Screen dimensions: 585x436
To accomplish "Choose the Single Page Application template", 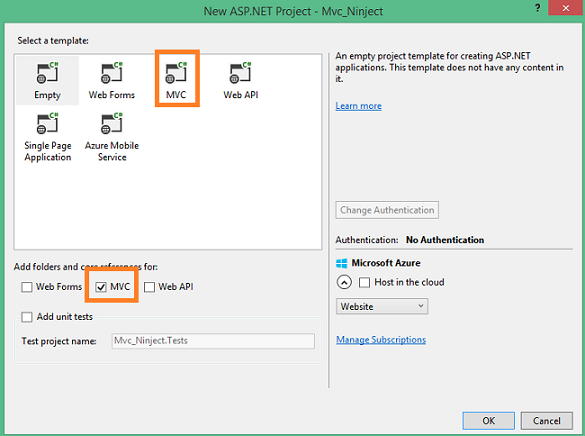I will [48, 137].
